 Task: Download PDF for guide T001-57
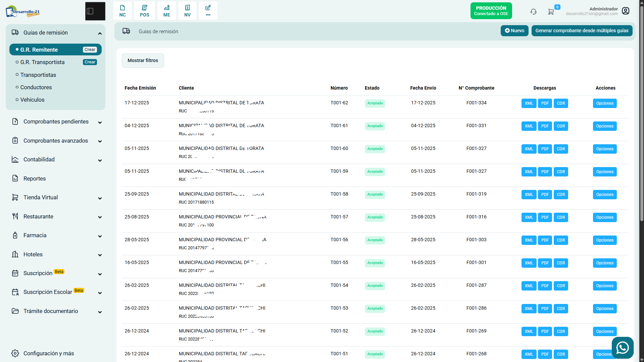545,217
